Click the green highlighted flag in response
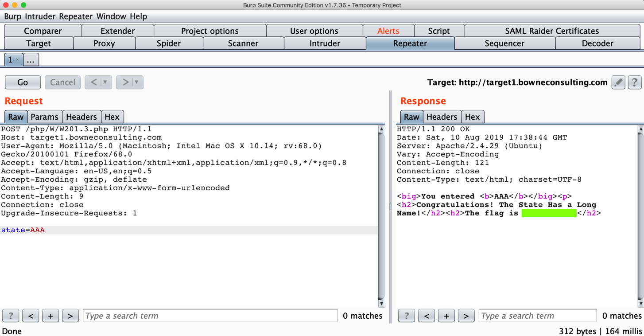 549,213
